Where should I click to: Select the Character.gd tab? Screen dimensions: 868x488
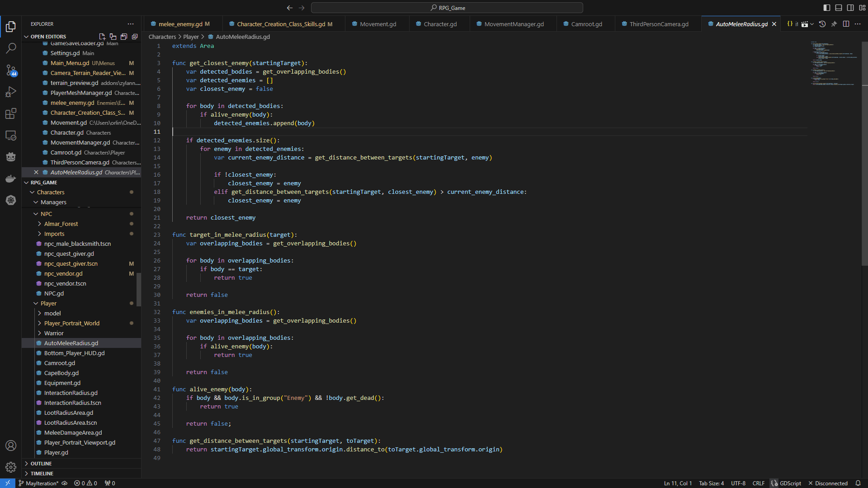(440, 24)
